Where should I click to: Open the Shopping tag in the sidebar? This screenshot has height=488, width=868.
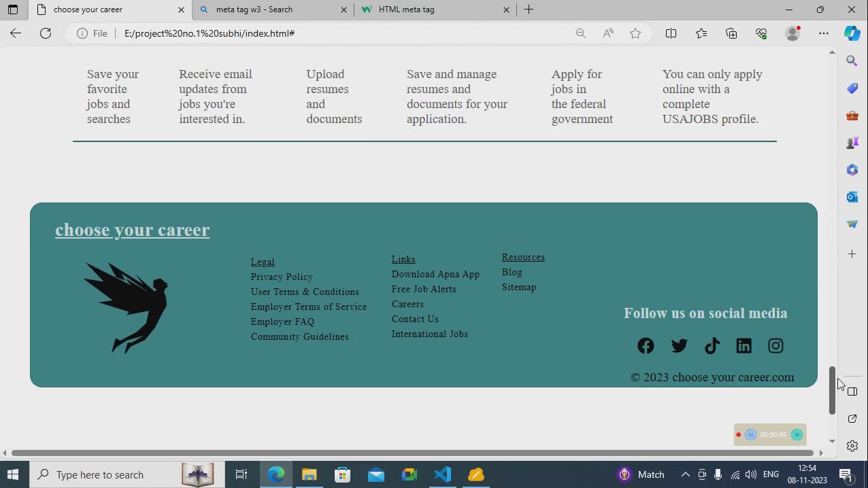(852, 88)
